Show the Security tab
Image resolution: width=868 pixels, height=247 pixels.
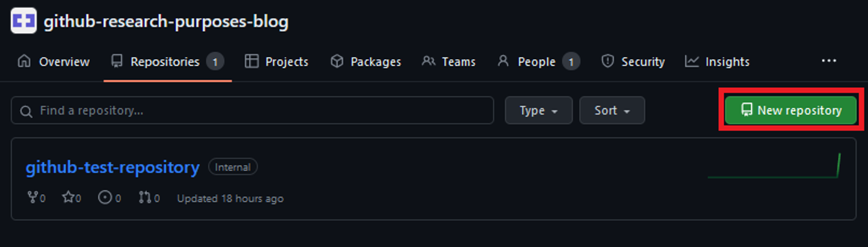coord(633,62)
